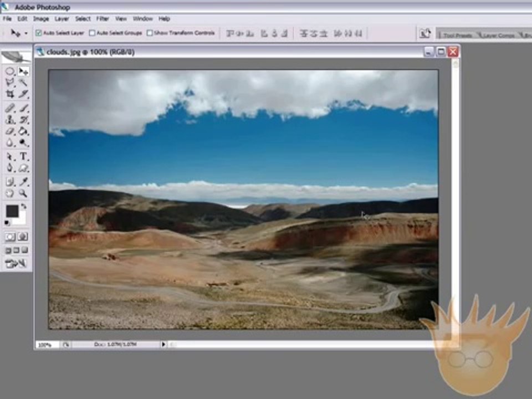Select the History Brush tool

pyautogui.click(x=23, y=120)
